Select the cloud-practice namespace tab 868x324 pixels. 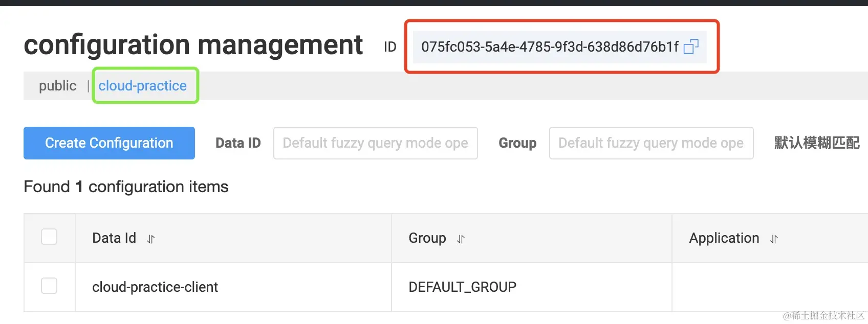pos(143,86)
